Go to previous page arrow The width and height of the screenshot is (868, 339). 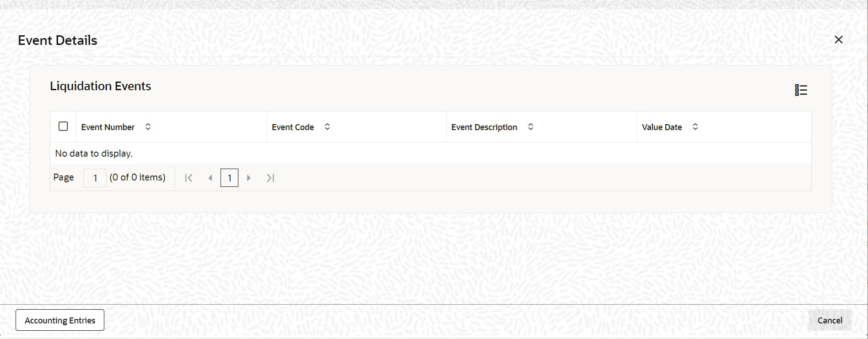tap(210, 178)
